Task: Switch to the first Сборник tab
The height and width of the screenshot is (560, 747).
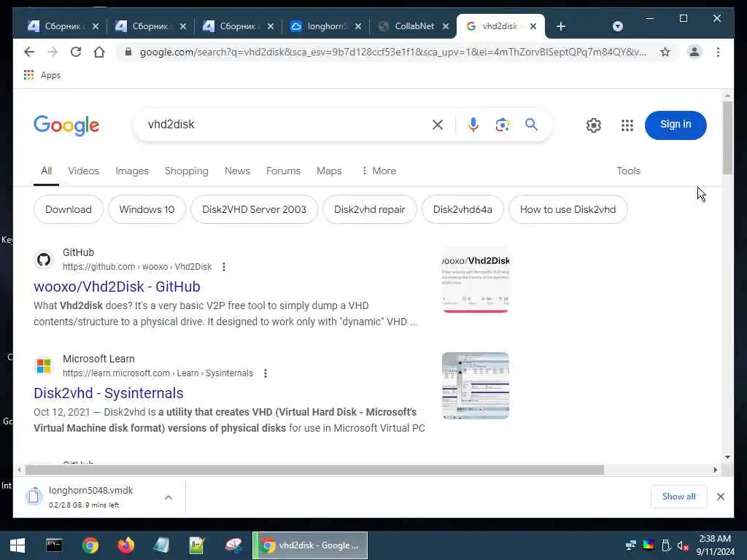Action: [x=63, y=26]
